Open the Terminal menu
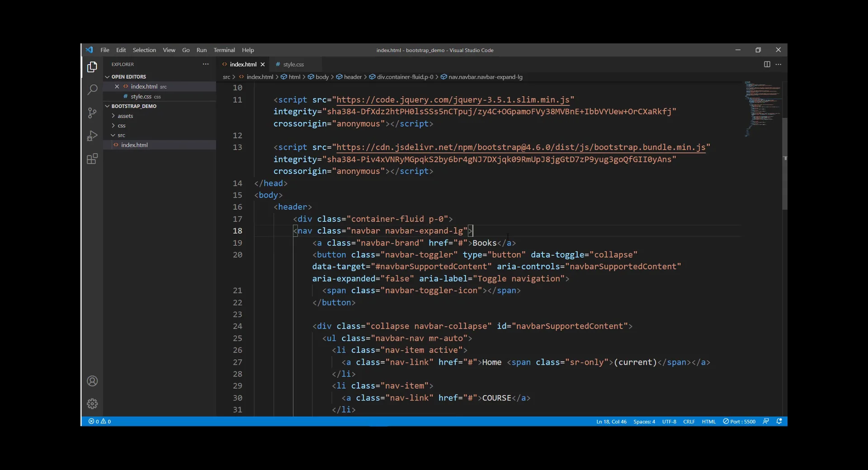The width and height of the screenshot is (868, 470). click(x=224, y=50)
